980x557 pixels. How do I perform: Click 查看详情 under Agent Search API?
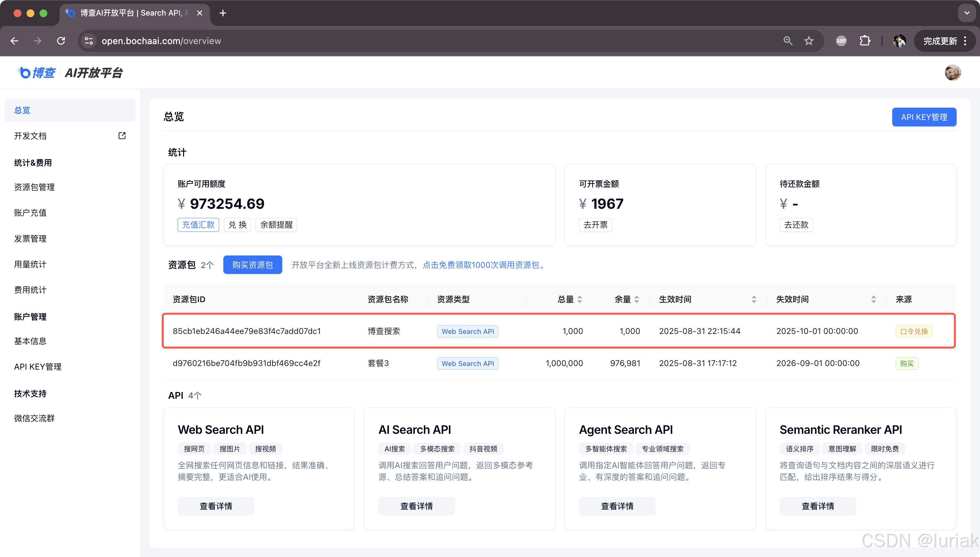pyautogui.click(x=617, y=506)
